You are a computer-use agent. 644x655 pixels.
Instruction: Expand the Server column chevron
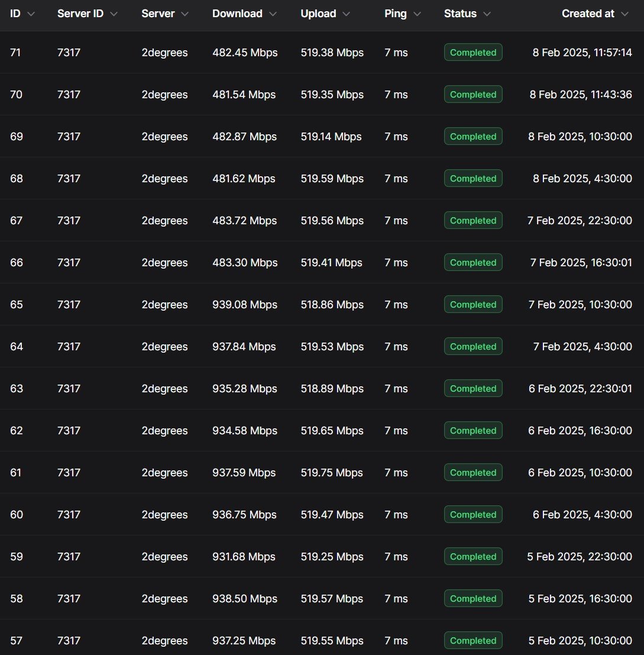(x=185, y=14)
